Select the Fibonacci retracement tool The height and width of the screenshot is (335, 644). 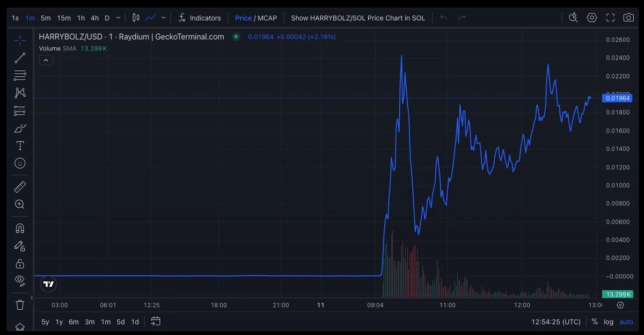pos(20,75)
